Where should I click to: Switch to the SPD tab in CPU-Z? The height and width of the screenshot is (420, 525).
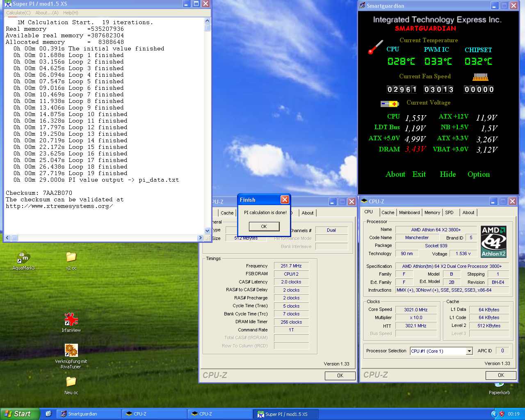[x=449, y=212]
